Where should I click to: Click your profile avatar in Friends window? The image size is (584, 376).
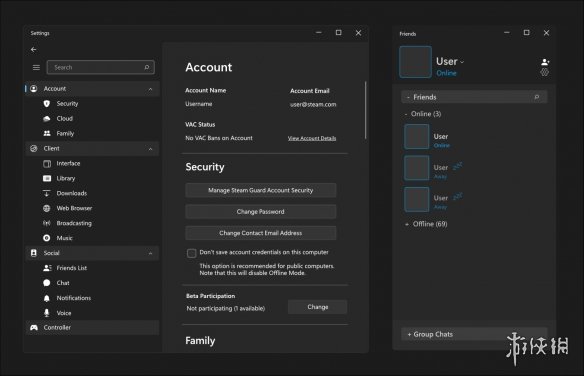(415, 62)
